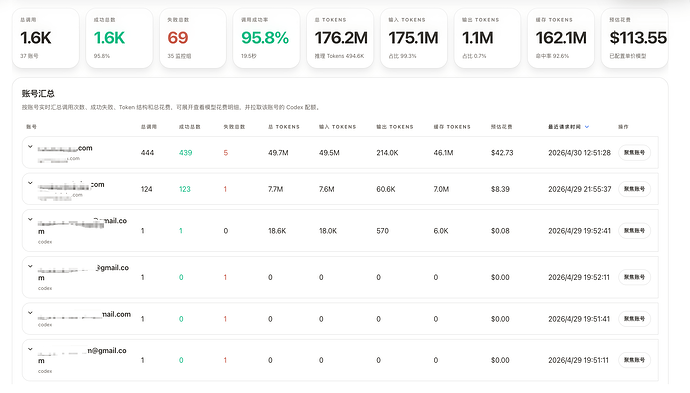Click 聚焦账号 button in the $42.73 row
Viewport: 690px width, 393px height.
634,153
